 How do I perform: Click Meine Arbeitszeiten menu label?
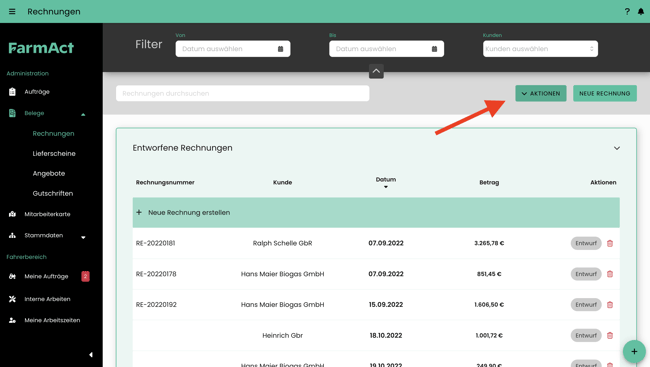pos(52,320)
